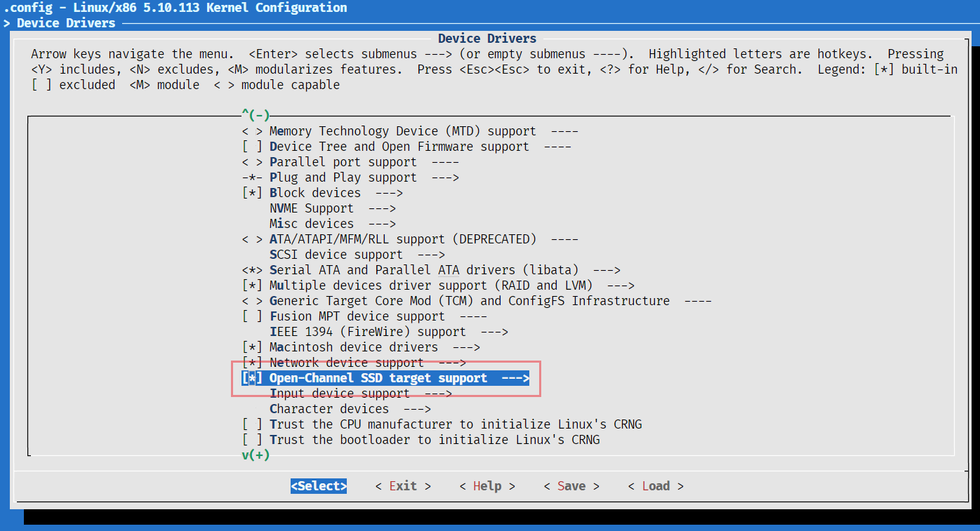
Task: Click the Exit button
Action: [x=403, y=486]
